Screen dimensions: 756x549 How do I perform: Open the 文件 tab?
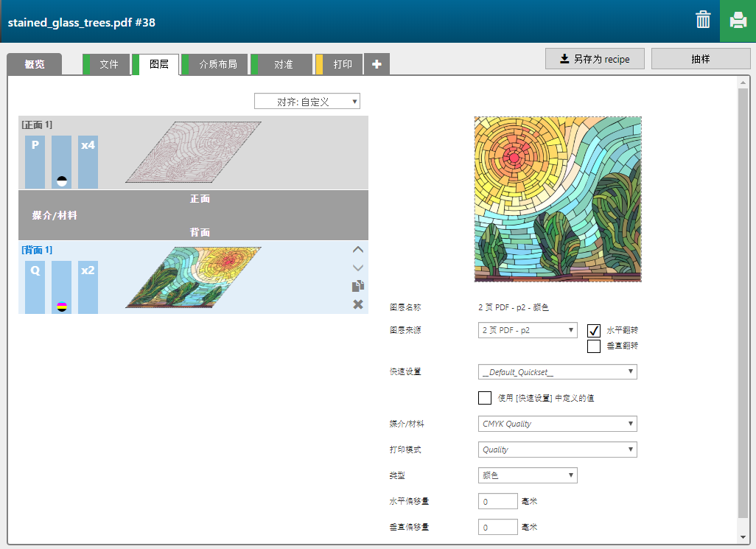107,64
